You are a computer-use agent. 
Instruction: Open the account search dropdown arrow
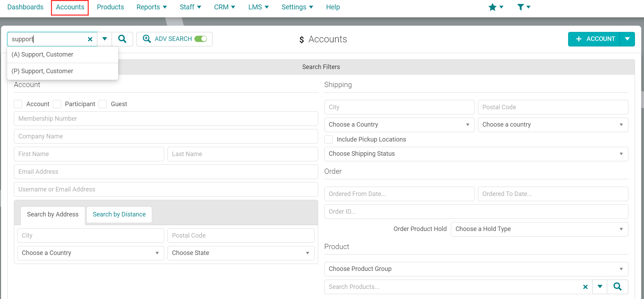pos(105,39)
